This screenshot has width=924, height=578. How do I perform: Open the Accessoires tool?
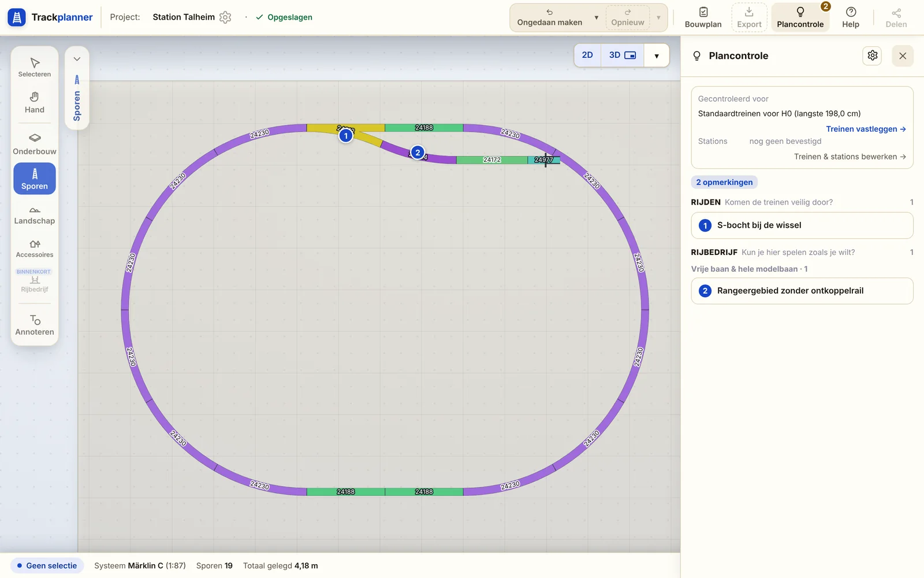click(35, 248)
